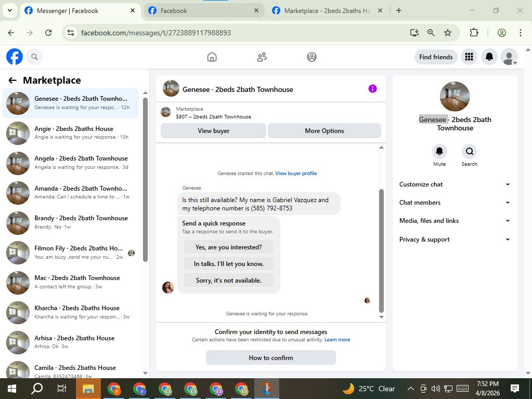Open the Windows Action Center notifications

point(514,389)
